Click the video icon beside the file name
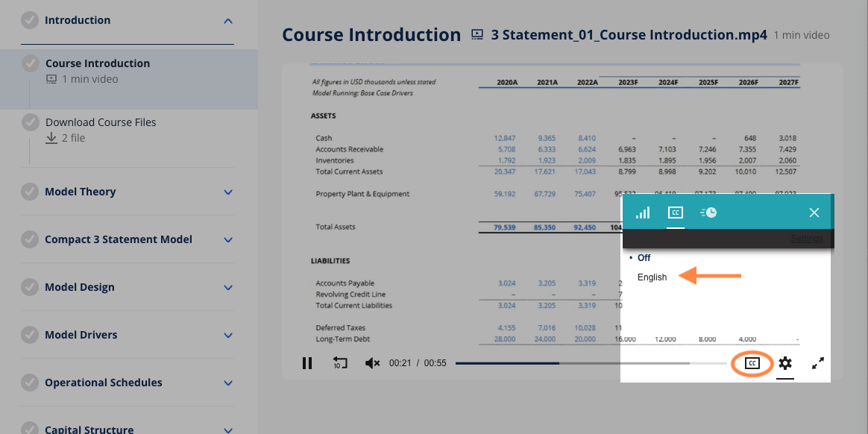Image resolution: width=868 pixels, height=434 pixels. (x=477, y=34)
